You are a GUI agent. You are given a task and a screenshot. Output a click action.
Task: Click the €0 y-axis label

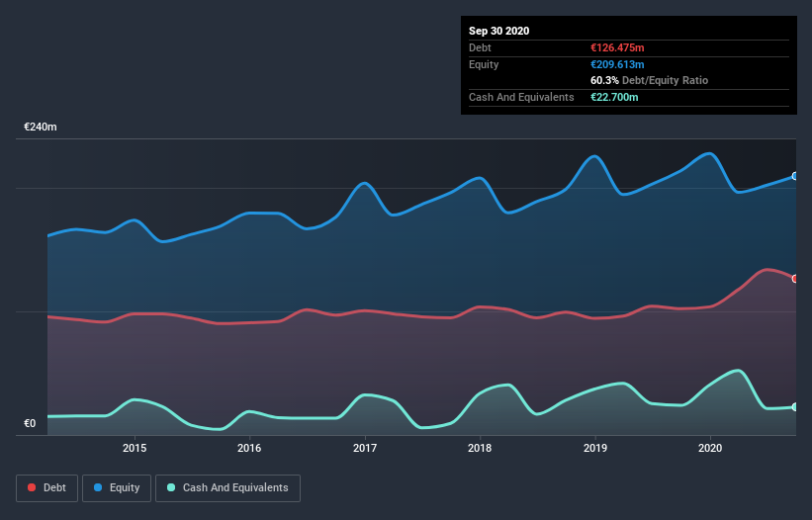click(30, 423)
